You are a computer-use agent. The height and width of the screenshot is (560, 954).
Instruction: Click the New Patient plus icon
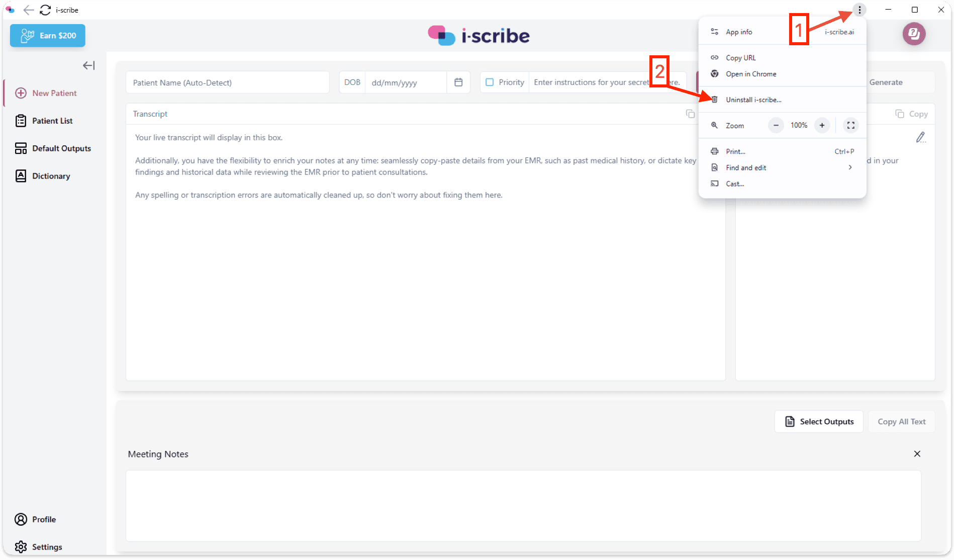(21, 93)
